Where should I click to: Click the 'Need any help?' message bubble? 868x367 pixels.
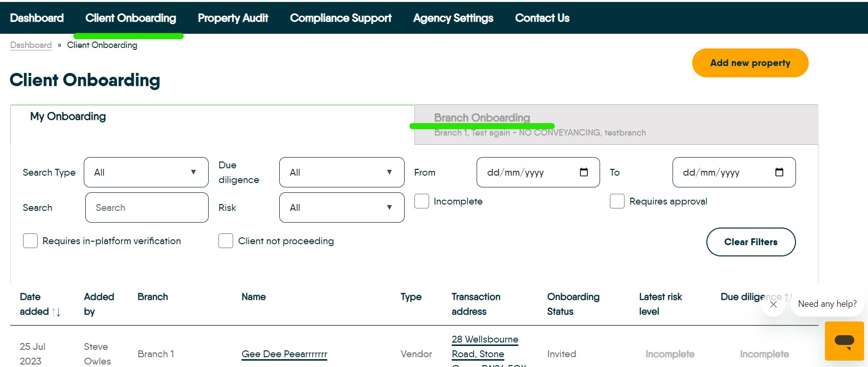827,304
